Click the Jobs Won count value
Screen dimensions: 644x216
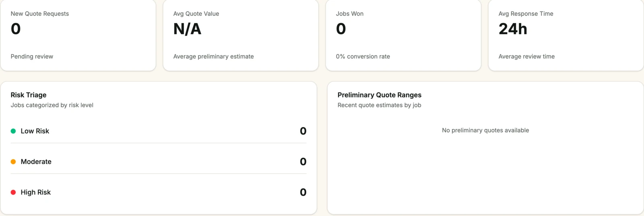tap(341, 29)
